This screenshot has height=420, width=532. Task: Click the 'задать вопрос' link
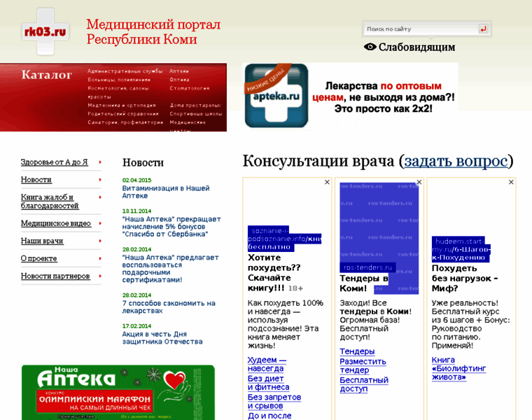pos(456,161)
